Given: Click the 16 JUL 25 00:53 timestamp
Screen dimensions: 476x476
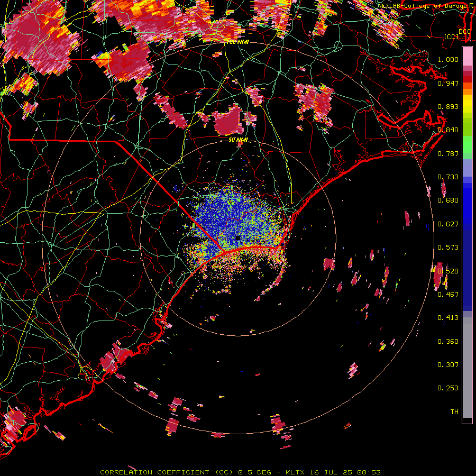Looking at the screenshot, I should (x=345, y=472).
